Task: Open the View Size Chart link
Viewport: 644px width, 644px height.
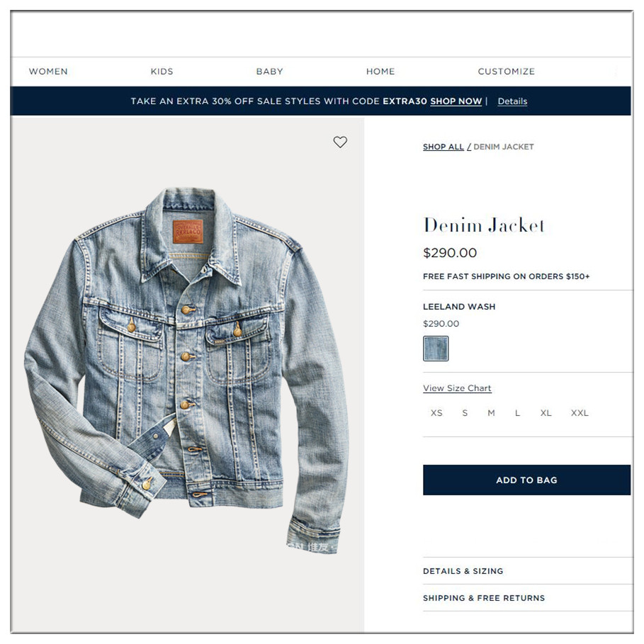Action: 457,388
